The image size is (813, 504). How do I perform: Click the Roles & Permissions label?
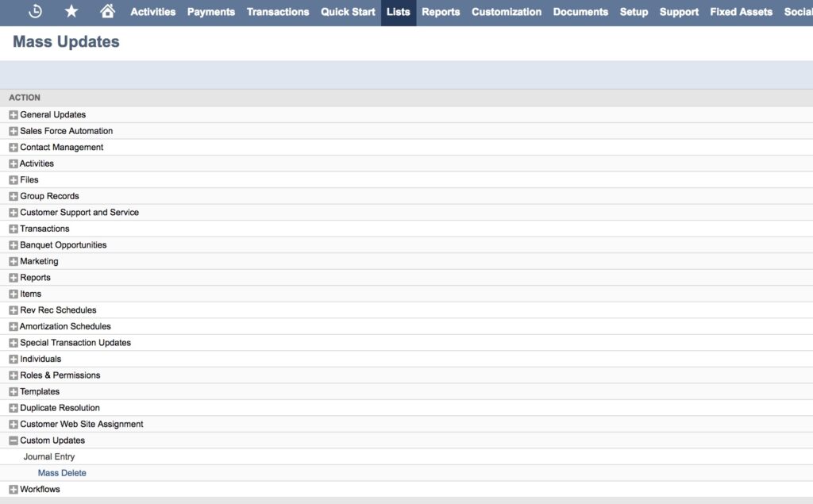(x=60, y=375)
